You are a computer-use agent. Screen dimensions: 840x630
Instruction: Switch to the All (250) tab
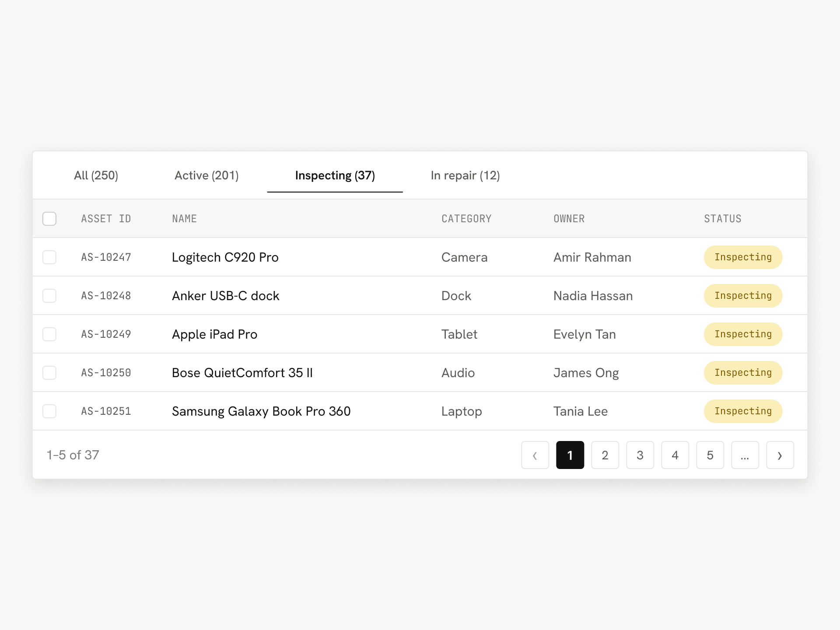[x=96, y=175]
